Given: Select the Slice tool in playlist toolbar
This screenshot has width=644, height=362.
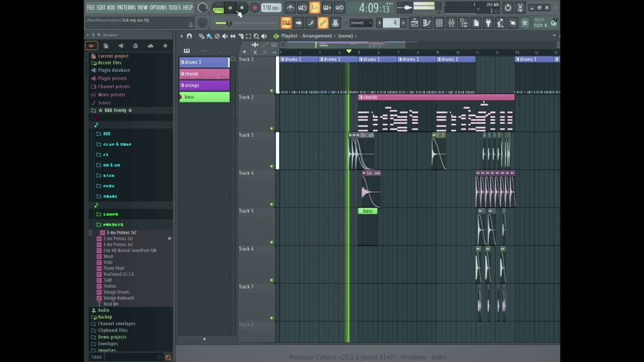Looking at the screenshot, I should point(240,36).
